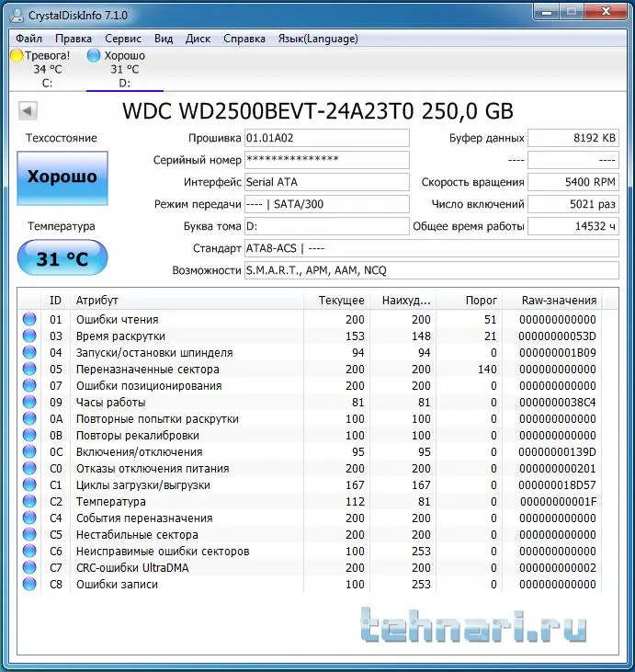This screenshot has height=672, width=635.
Task: Click the Интерфейс field Serial ATA
Action: 327,182
